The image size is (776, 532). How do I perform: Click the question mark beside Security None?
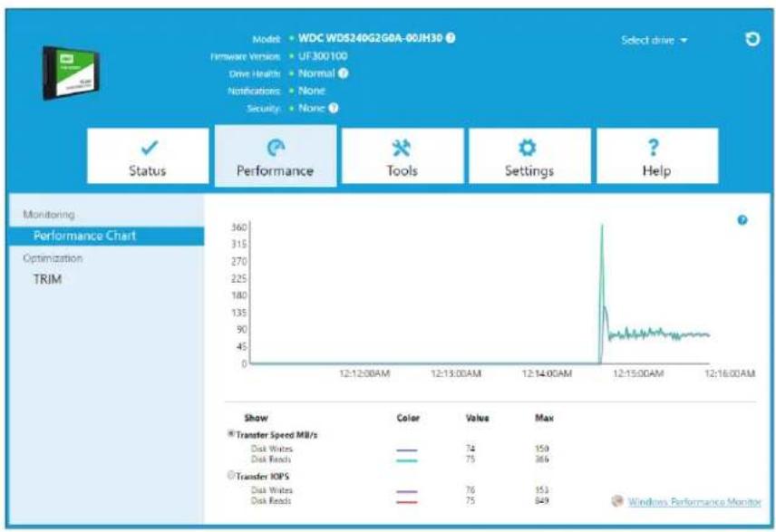[x=334, y=108]
